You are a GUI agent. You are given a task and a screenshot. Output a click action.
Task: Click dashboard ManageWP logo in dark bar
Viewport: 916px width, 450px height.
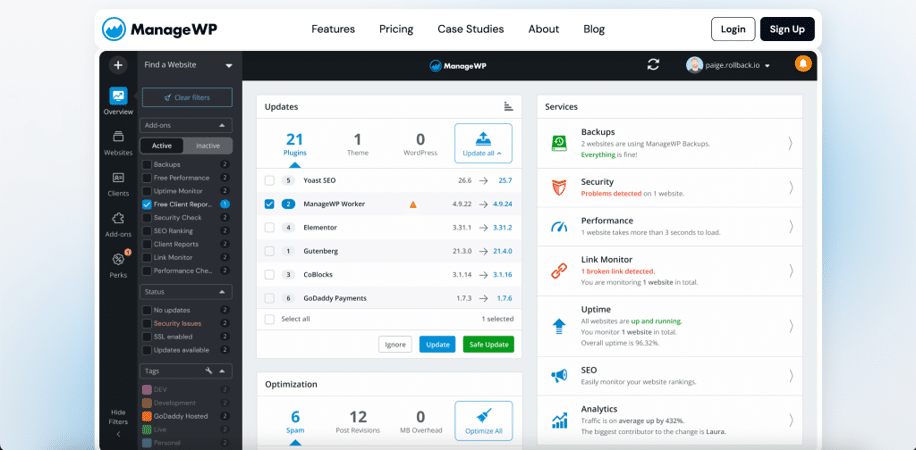click(x=457, y=66)
